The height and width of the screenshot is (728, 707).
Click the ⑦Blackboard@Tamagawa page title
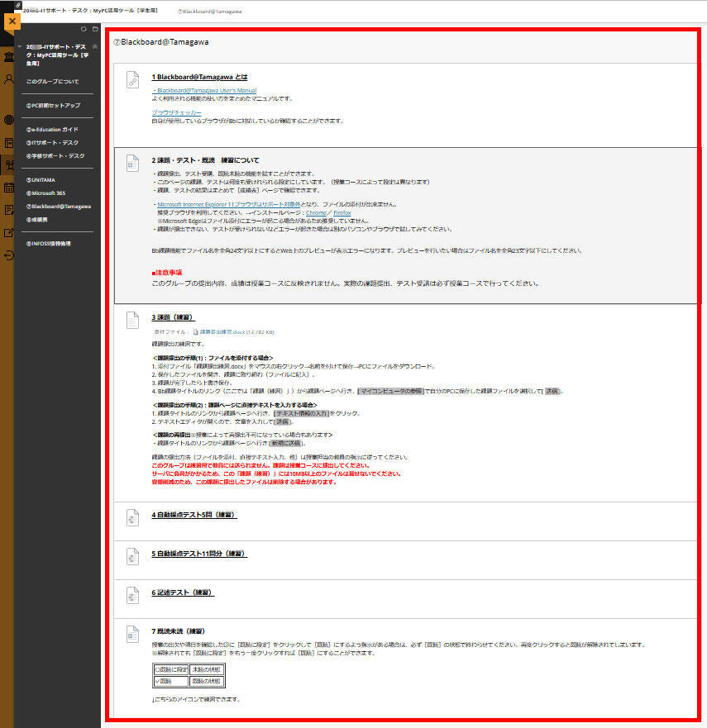[161, 42]
